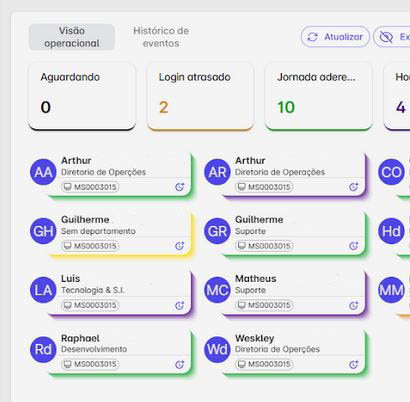
Task: Click MS0003015 machine tag on Raphael card
Action: (x=90, y=364)
